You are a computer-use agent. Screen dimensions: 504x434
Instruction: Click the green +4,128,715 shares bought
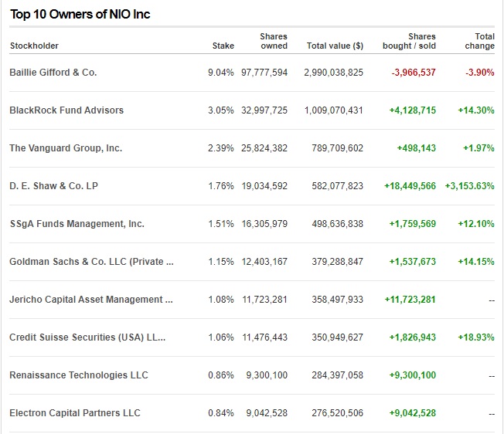pyautogui.click(x=413, y=110)
